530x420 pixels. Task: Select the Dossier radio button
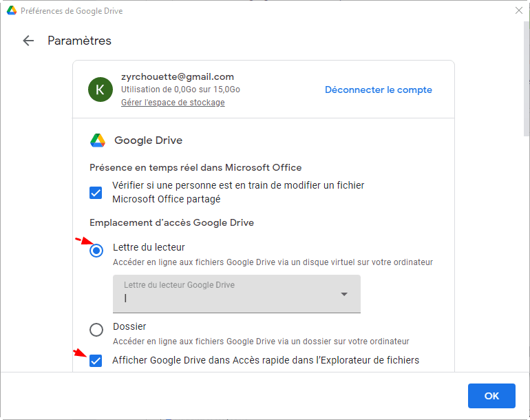coord(96,330)
